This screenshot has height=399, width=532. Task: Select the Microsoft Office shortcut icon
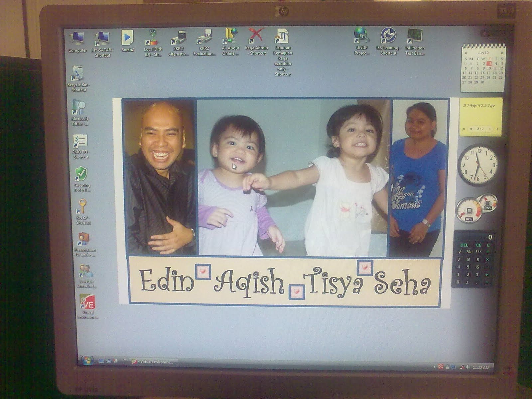pyautogui.click(x=79, y=113)
